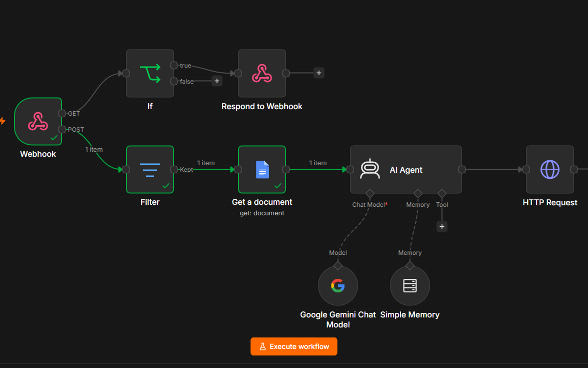Select the Google Gemini Chat Model node

pyautogui.click(x=338, y=285)
